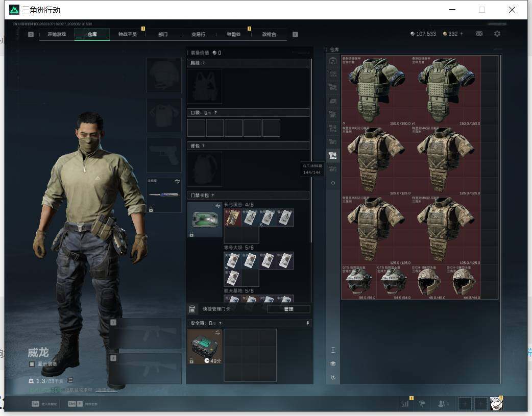Select top-right green armor 150.0/150.0
Image resolution: width=532 pixels, height=416 pixels.
coord(446,90)
